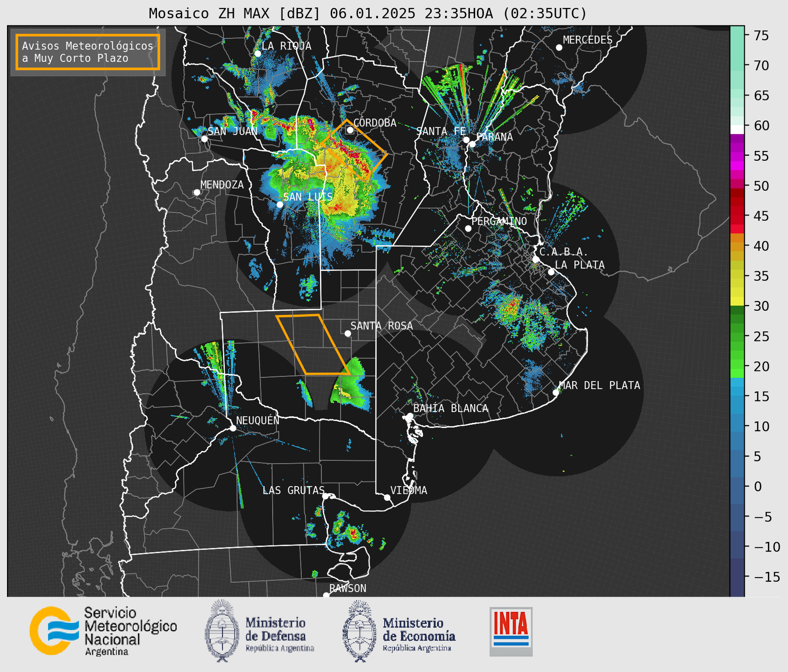Click the Mosaico ZH MAX title text
788x672 pixels.
(x=368, y=14)
